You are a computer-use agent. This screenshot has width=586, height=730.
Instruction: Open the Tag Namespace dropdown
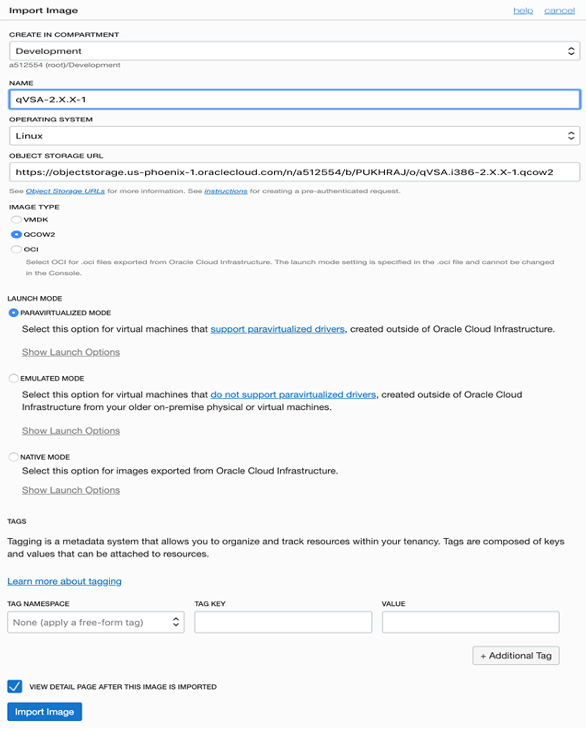coord(96,622)
